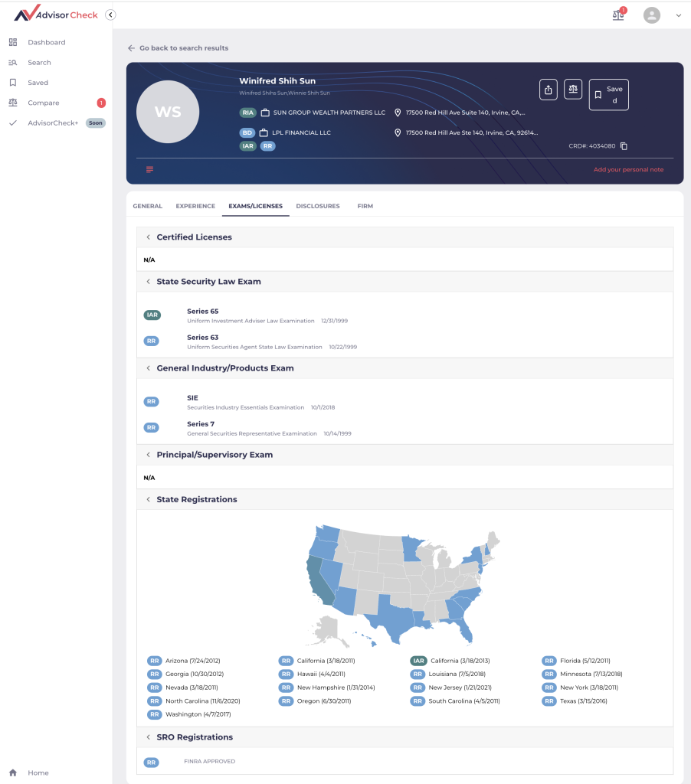
Task: Switch to the Disclosures tab
Action: coord(318,205)
